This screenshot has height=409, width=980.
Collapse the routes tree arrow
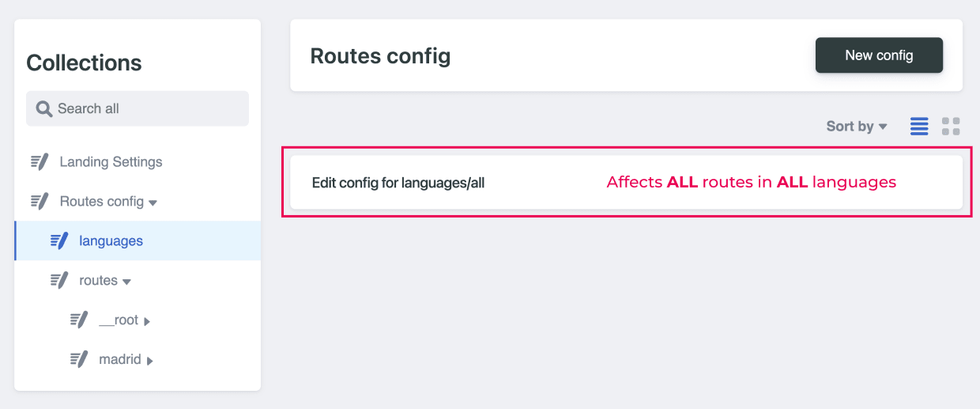coord(126,282)
